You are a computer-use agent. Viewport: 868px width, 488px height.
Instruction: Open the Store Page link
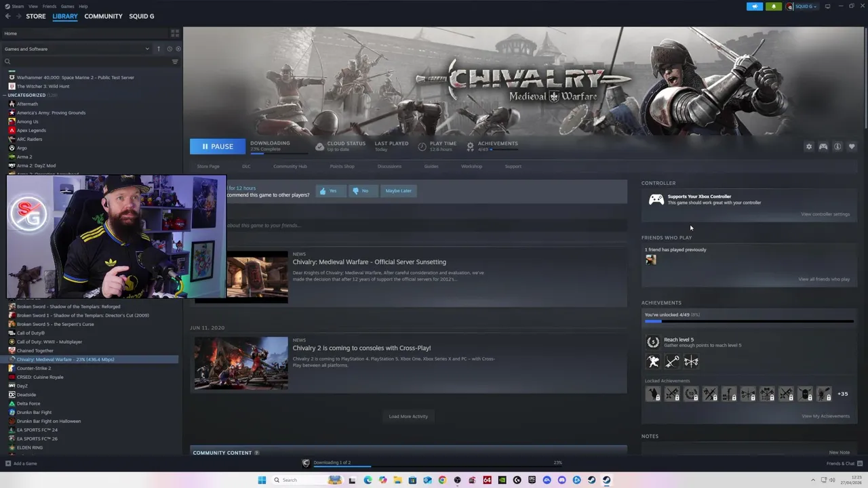208,166
